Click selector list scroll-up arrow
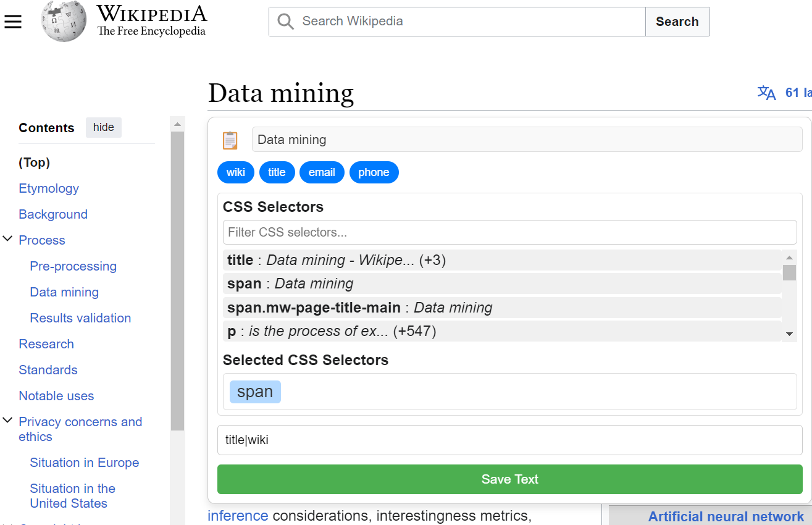The width and height of the screenshot is (812, 525). click(x=789, y=258)
